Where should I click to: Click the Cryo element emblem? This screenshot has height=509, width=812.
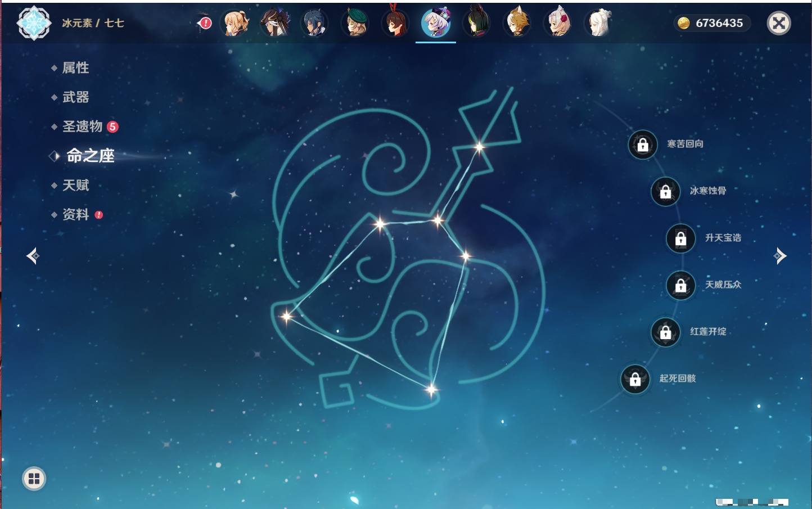tap(34, 23)
